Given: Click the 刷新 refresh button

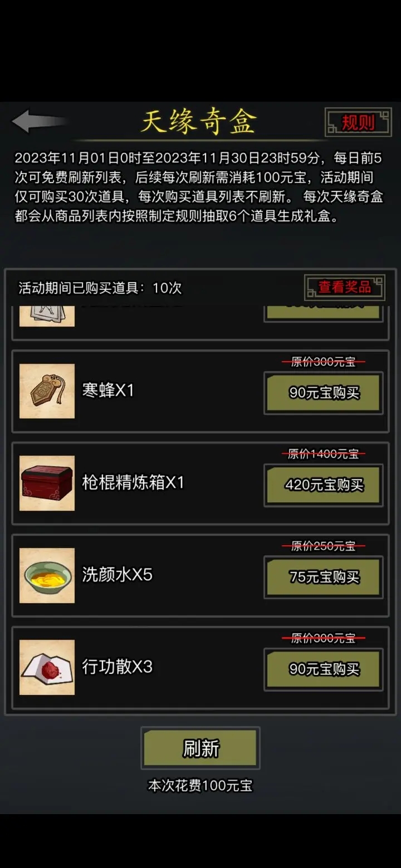Looking at the screenshot, I should pyautogui.click(x=200, y=748).
